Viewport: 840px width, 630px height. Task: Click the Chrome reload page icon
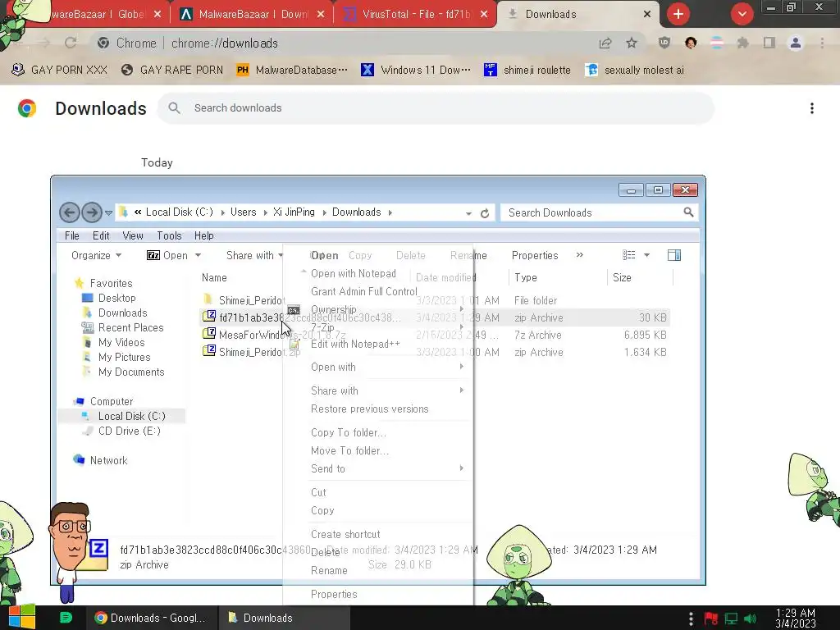(71, 43)
